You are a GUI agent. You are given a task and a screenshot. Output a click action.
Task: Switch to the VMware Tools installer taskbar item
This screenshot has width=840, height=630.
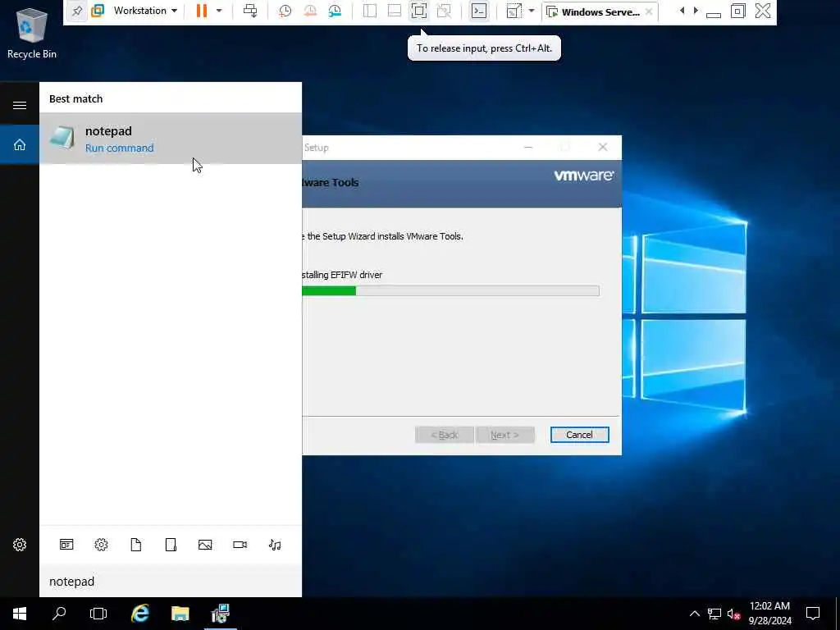point(220,614)
